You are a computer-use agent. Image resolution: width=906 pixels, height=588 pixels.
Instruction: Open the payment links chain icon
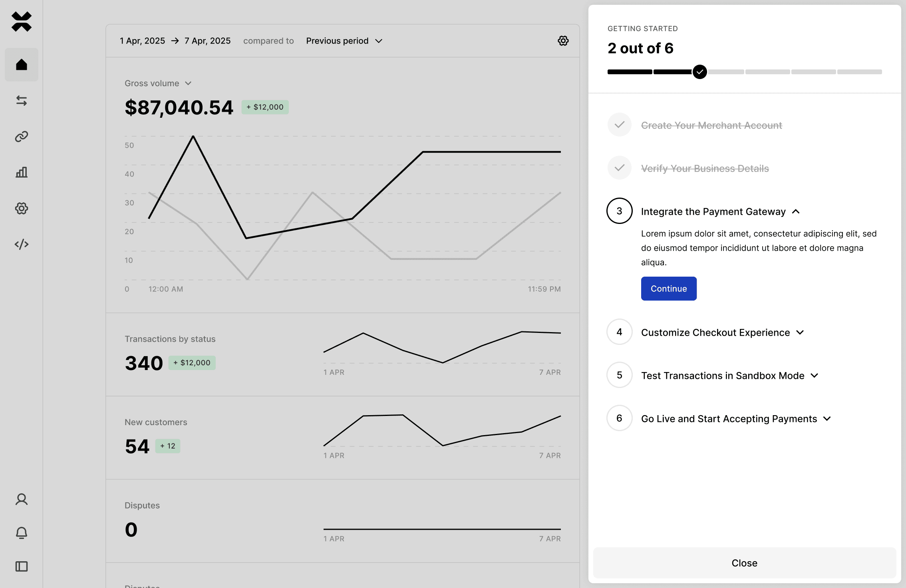click(22, 137)
